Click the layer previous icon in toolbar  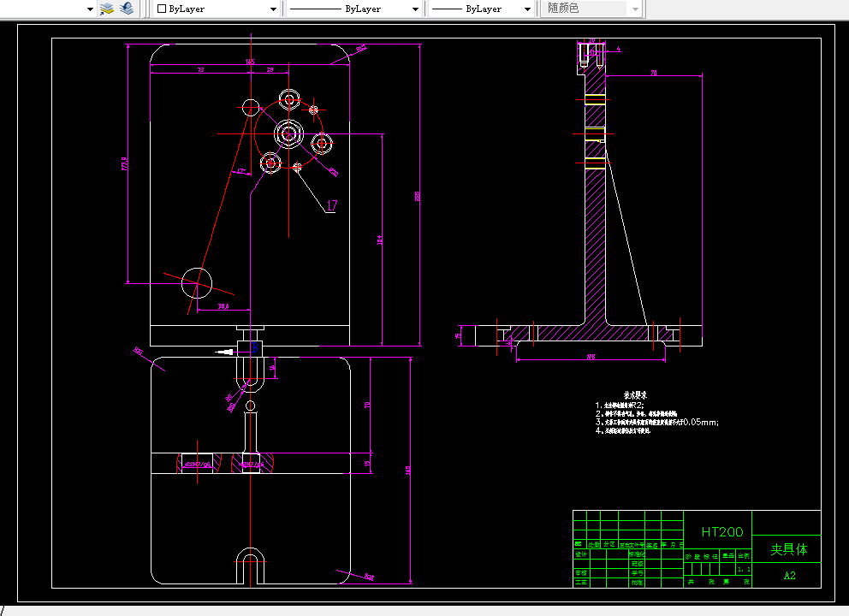pos(127,9)
